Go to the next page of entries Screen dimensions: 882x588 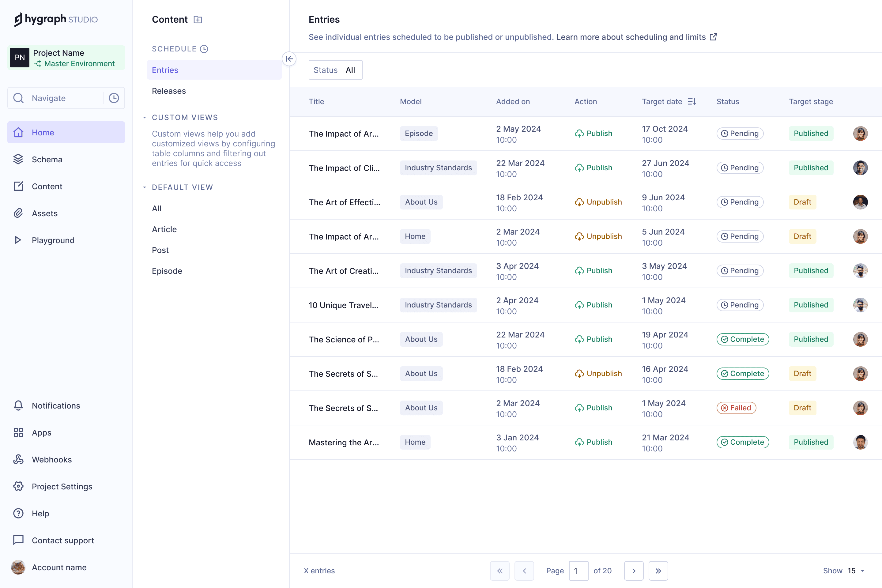click(x=634, y=570)
